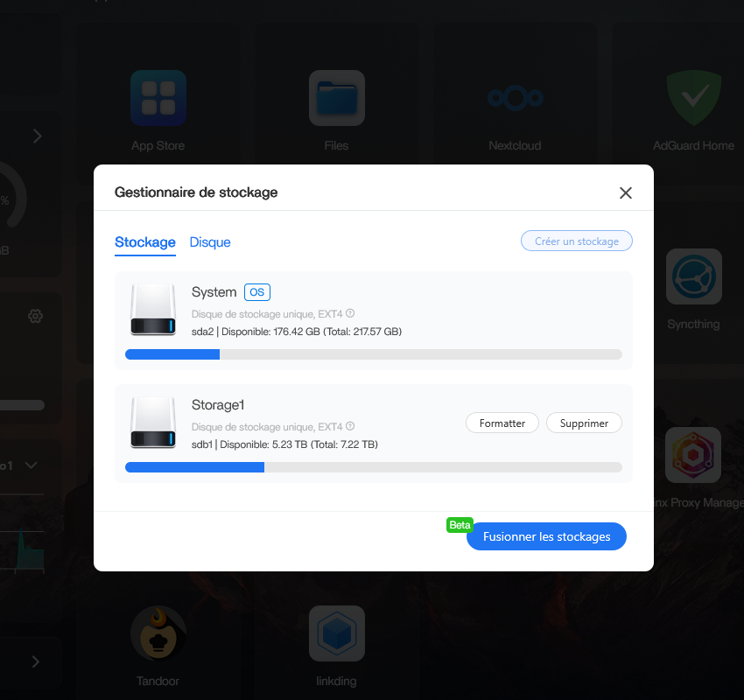744x700 pixels.
Task: Launch the Syncthing app
Action: [693, 276]
